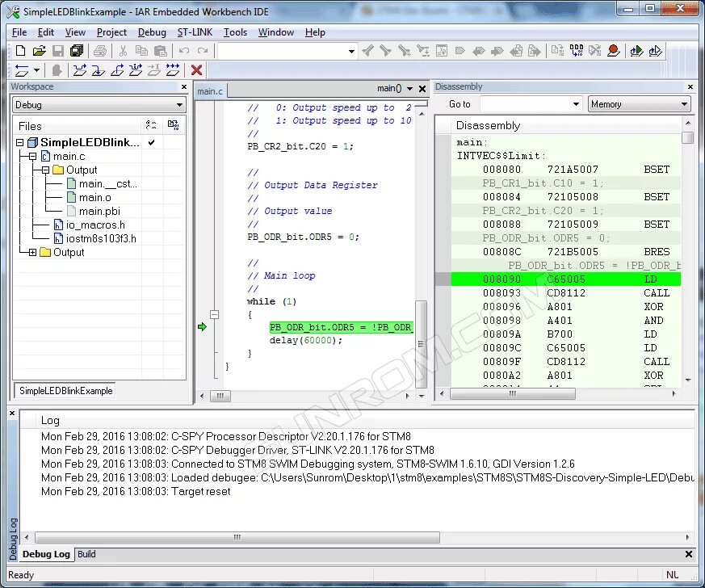Click the Next Statement icon
This screenshot has width=705, height=588.
(x=136, y=70)
